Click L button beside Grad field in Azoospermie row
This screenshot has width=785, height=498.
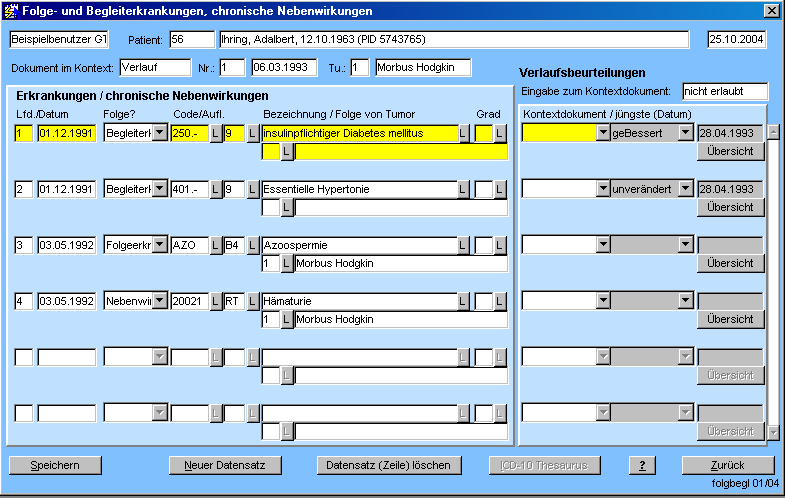500,245
